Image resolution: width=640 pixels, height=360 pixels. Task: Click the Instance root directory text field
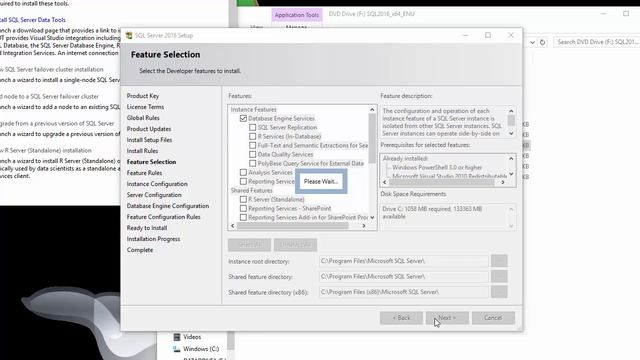coord(404,261)
